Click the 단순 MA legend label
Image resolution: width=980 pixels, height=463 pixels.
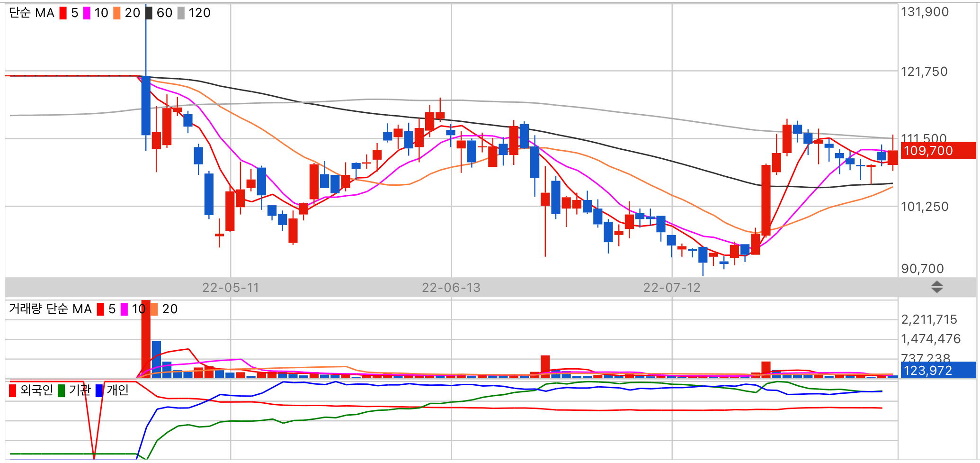click(32, 13)
